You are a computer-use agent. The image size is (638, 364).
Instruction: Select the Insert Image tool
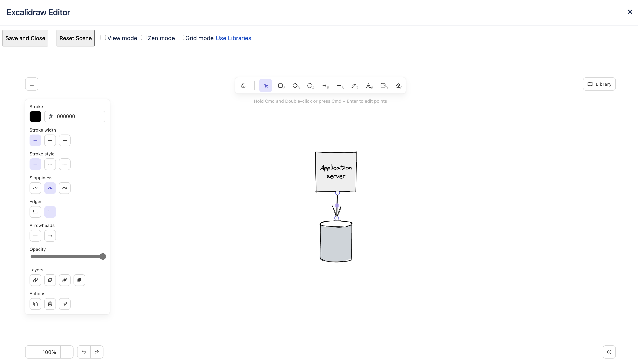coord(383,86)
